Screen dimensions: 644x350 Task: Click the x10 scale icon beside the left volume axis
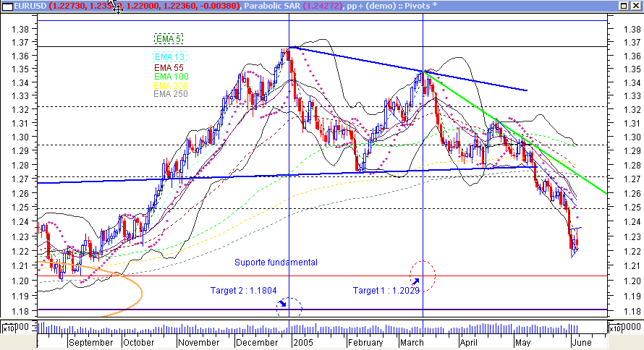click(8, 328)
